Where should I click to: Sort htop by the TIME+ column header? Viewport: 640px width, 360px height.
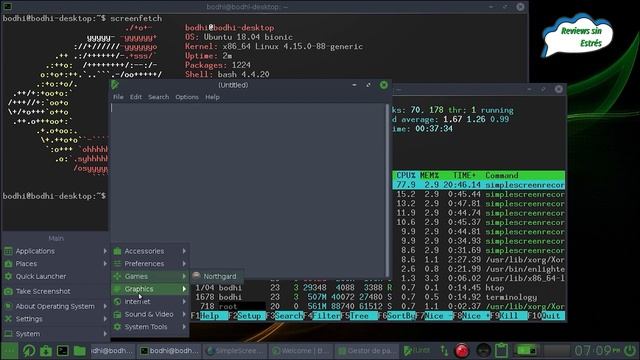[x=464, y=176]
